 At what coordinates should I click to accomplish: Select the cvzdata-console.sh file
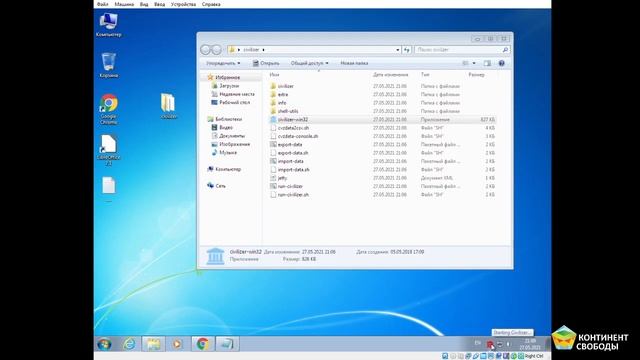298,136
